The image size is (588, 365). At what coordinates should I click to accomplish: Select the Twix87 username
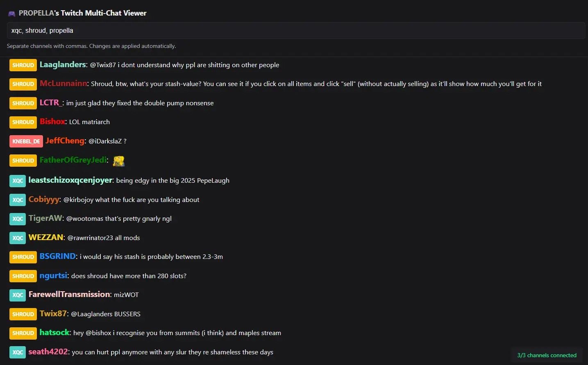[x=53, y=314]
